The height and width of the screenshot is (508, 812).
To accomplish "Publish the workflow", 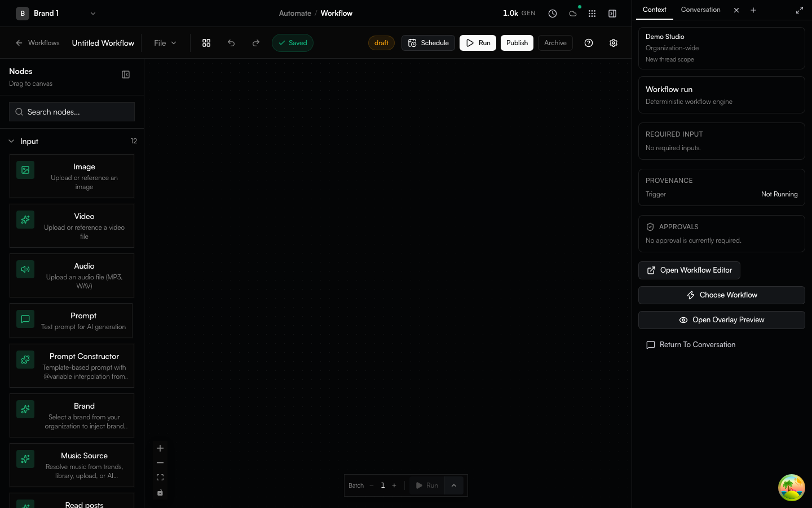I will click(517, 43).
